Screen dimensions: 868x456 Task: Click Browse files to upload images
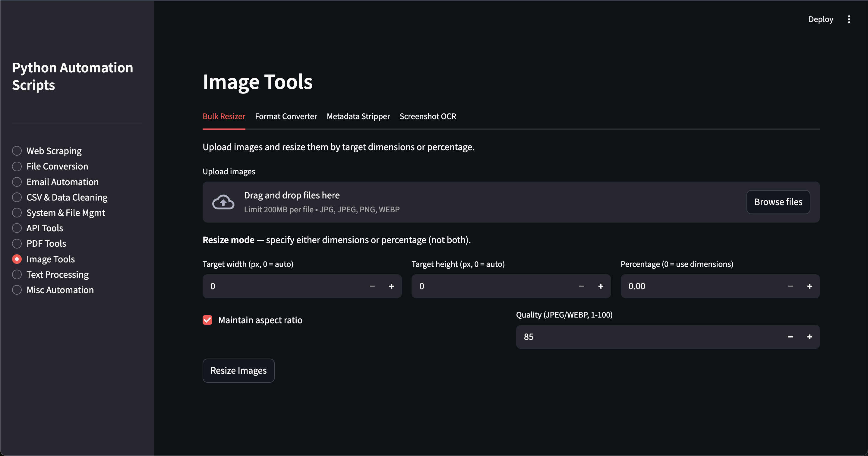point(778,202)
